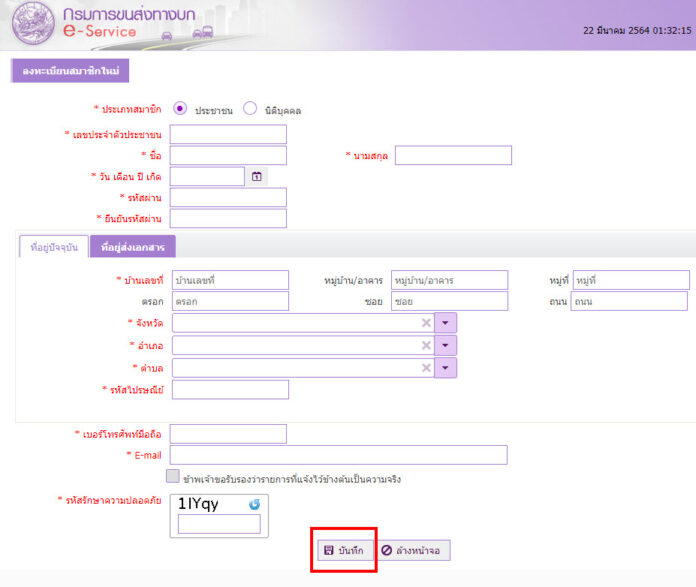Clear the อำเภอ selection with X icon
This screenshot has height=587, width=696.
point(425,345)
